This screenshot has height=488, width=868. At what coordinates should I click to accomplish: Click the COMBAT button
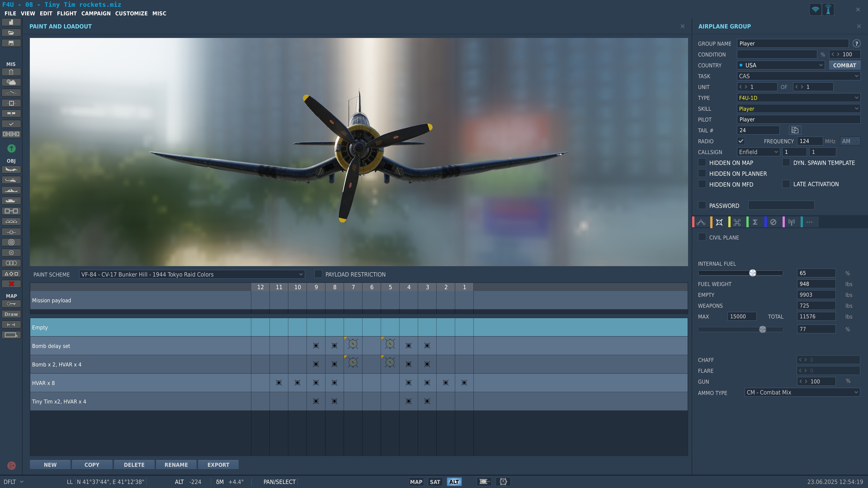(844, 65)
